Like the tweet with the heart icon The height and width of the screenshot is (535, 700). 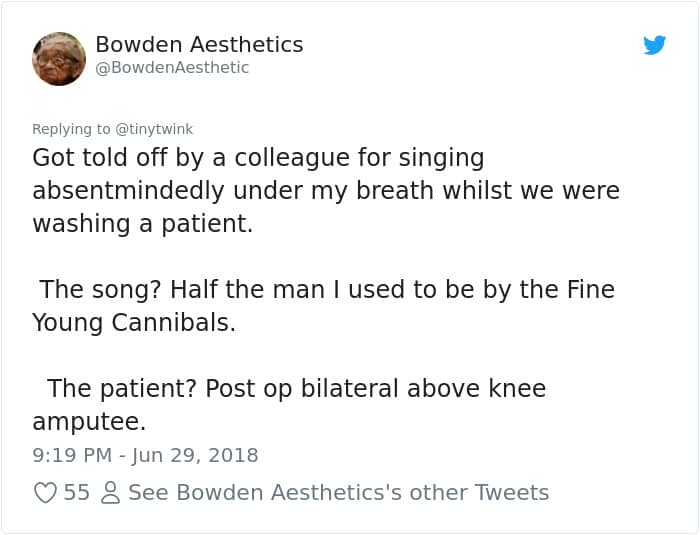point(45,492)
